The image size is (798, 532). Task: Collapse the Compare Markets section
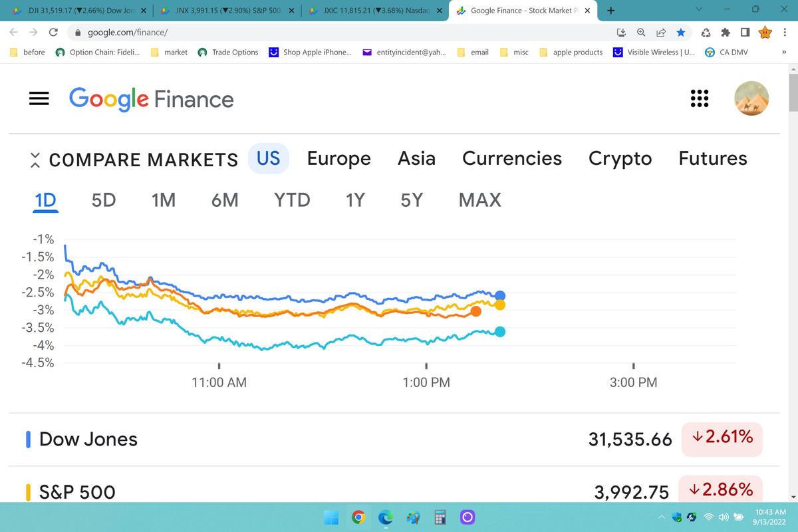click(x=35, y=160)
